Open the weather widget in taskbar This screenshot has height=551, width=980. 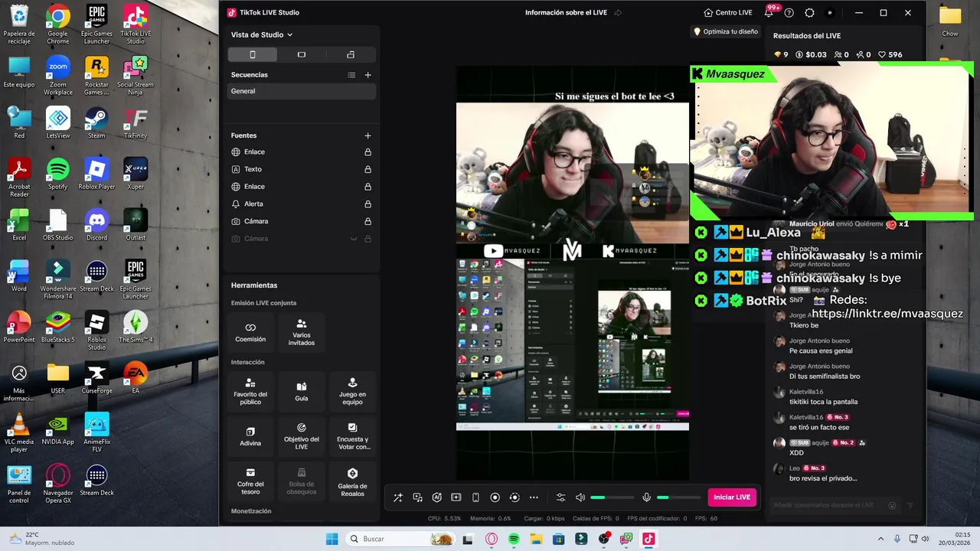tap(42, 539)
